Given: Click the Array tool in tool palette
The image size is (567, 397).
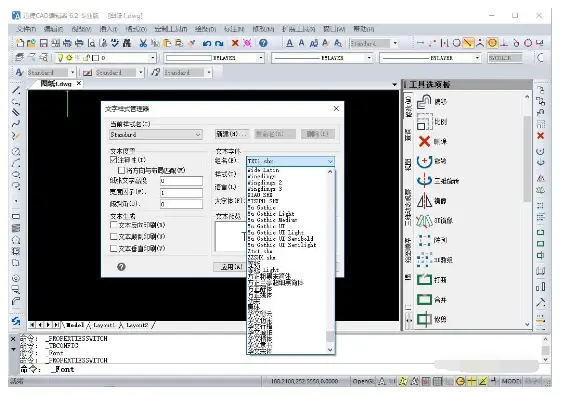Looking at the screenshot, I should point(432,240).
